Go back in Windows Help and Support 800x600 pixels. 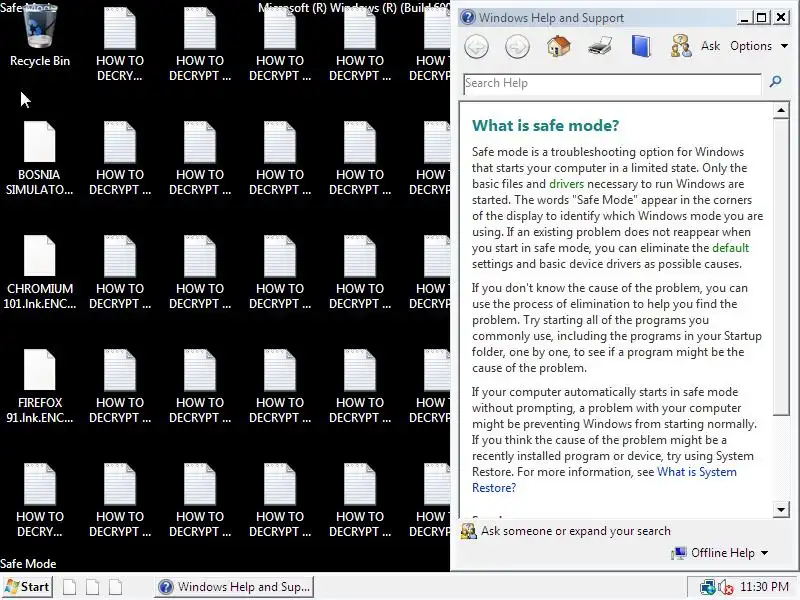coord(477,46)
